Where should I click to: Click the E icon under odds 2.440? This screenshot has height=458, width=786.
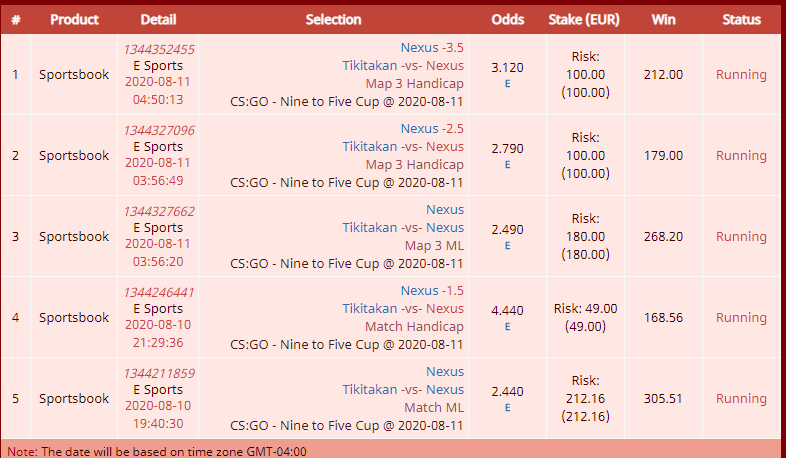click(x=507, y=407)
